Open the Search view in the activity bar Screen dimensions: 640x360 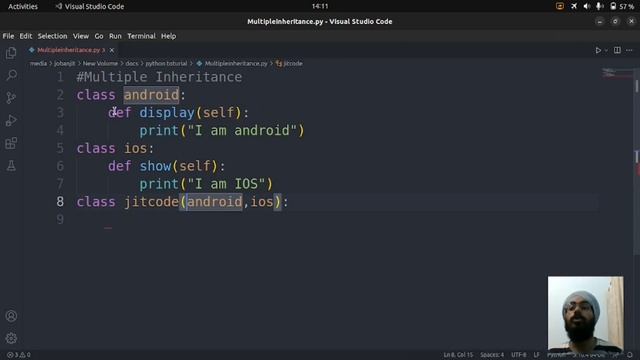11,75
